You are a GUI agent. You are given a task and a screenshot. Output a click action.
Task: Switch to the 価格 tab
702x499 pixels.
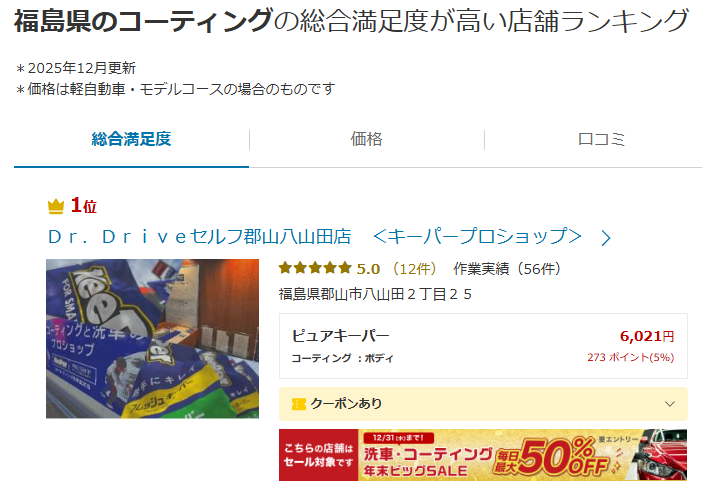366,139
